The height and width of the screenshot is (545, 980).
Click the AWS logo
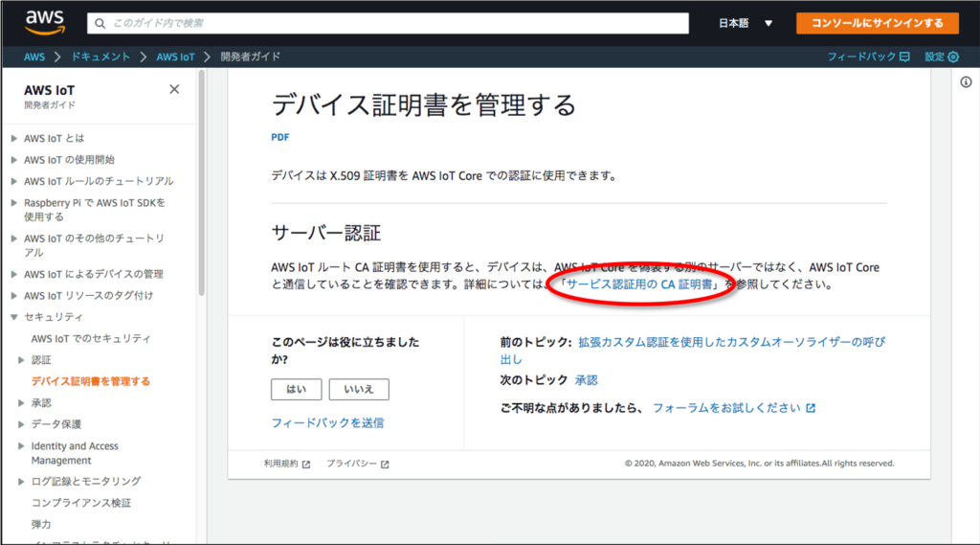pos(44,22)
